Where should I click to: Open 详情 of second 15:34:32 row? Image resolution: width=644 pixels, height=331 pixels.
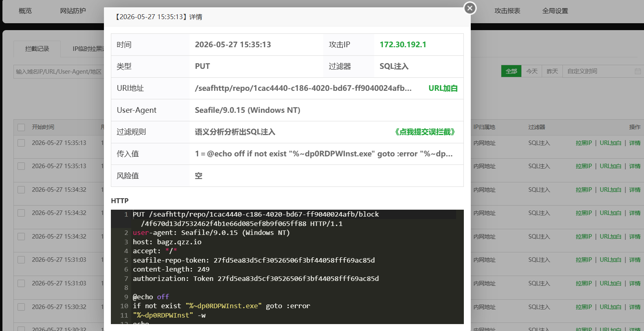(x=635, y=213)
